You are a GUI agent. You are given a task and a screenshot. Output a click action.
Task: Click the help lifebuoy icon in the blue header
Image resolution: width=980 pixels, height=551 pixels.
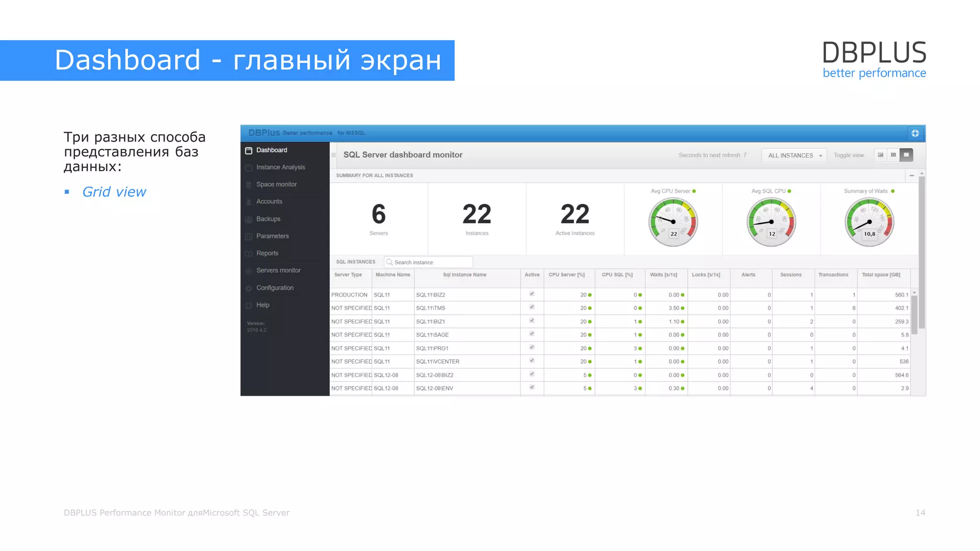coord(915,133)
